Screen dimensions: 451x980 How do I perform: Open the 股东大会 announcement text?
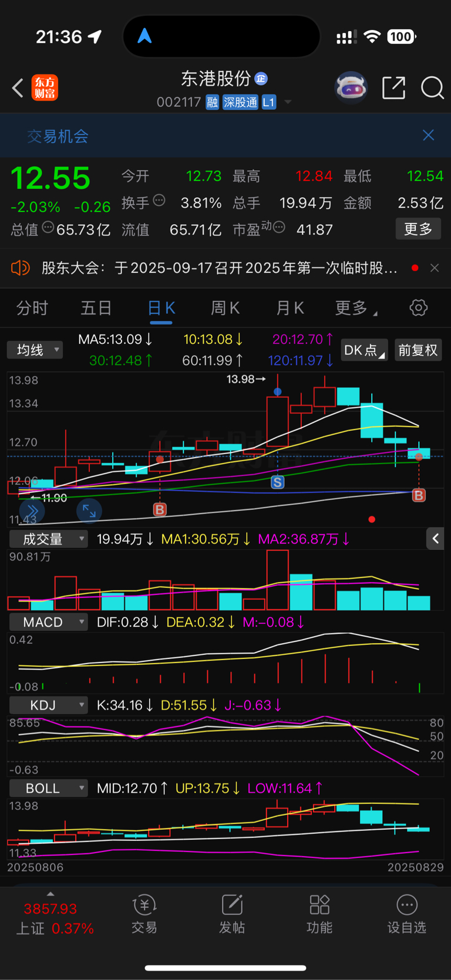219,268
